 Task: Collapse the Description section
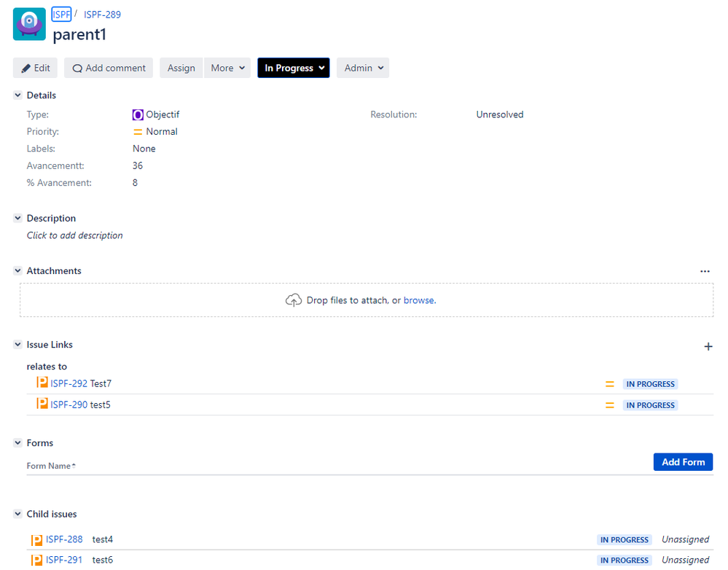coord(17,219)
